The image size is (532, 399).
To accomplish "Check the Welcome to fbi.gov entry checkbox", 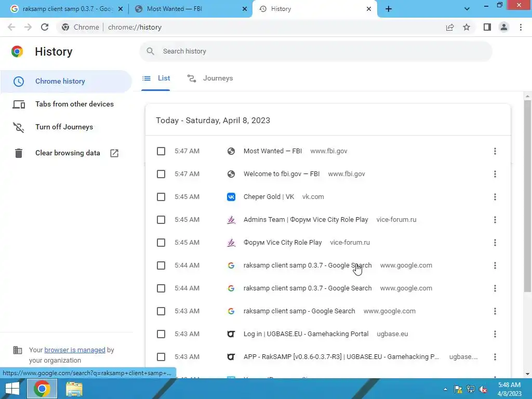I will [x=161, y=174].
